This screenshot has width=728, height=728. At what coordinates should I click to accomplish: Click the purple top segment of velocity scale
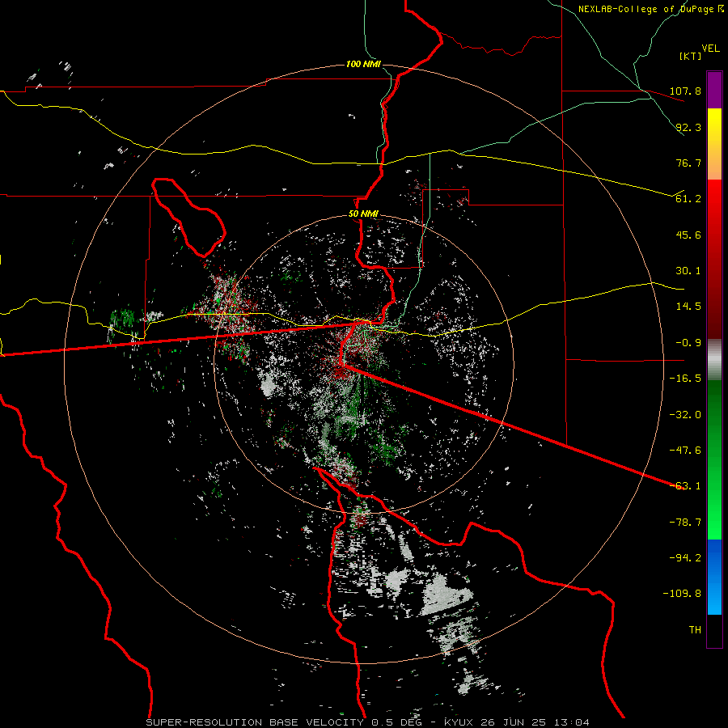coord(714,90)
